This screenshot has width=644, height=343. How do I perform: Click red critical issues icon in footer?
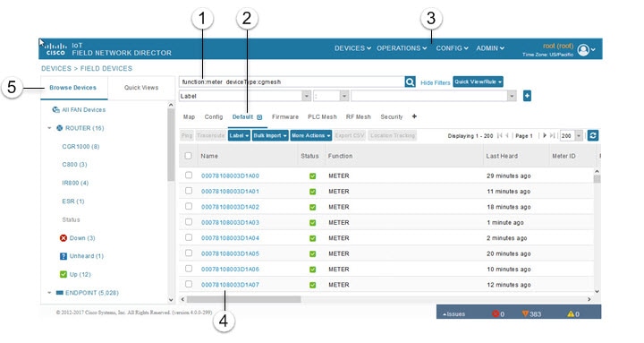coord(496,313)
